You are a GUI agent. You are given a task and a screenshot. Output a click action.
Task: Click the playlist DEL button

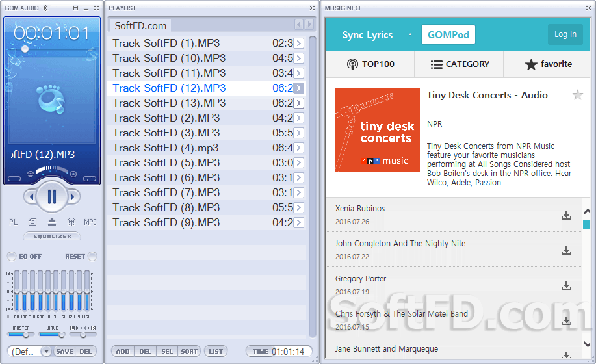coord(145,352)
